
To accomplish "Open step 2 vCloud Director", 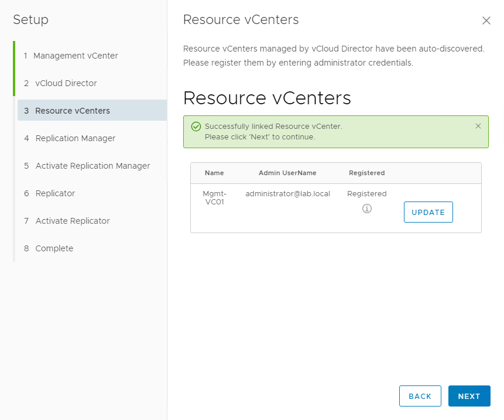I will (x=66, y=83).
